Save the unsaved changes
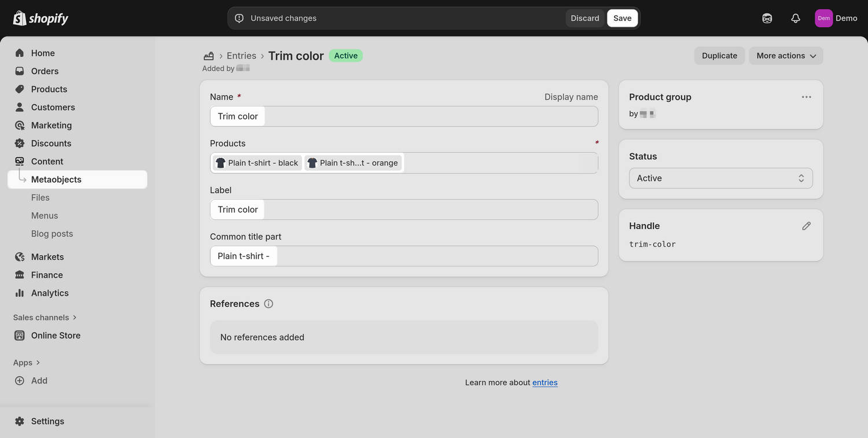The height and width of the screenshot is (438, 868). 622,18
